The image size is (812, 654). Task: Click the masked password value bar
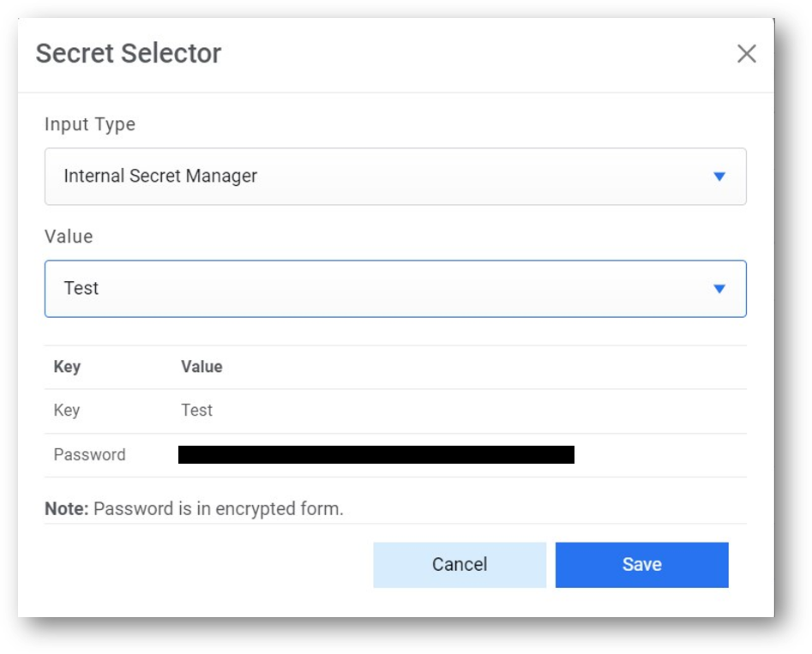tap(376, 455)
